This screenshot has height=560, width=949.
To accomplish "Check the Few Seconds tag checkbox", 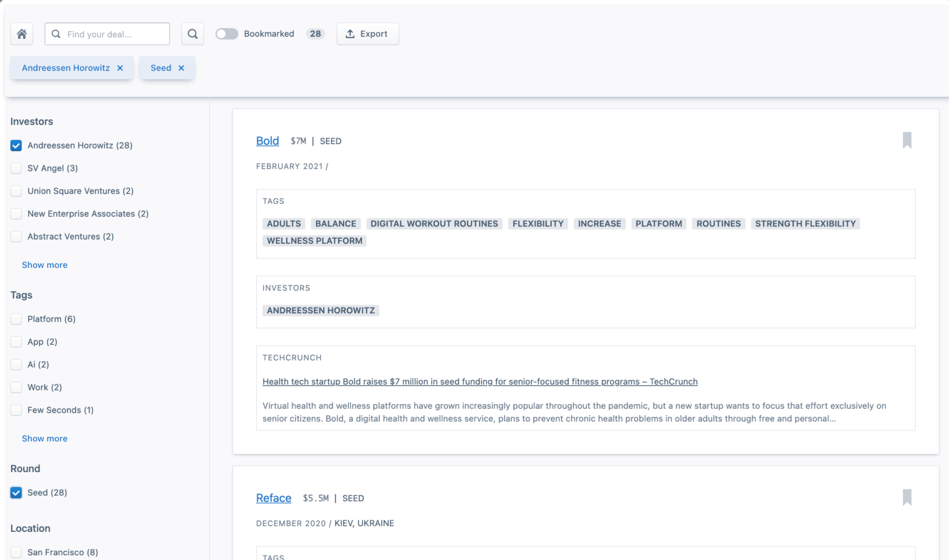I will tap(16, 410).
